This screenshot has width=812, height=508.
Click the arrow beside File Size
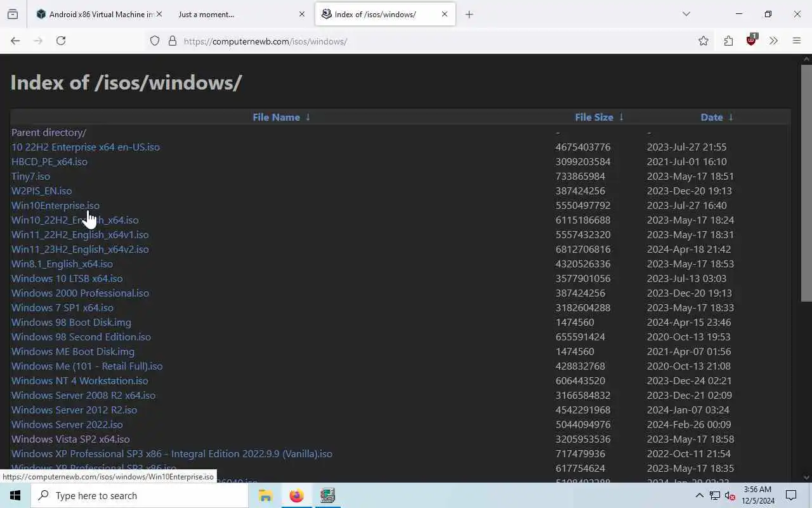[621, 117]
